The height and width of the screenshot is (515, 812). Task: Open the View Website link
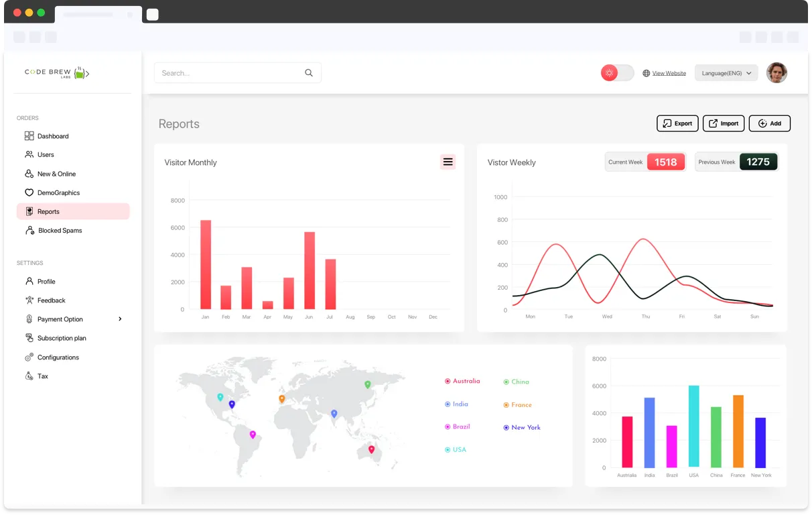pyautogui.click(x=669, y=73)
